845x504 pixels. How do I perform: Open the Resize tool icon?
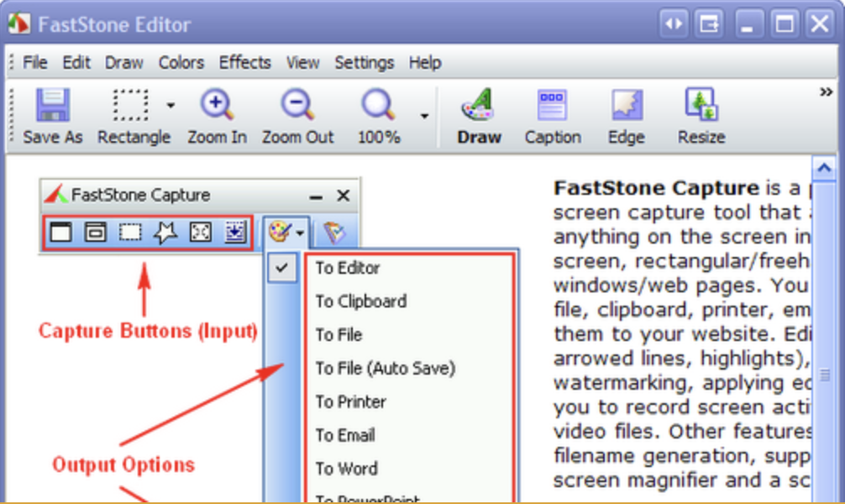click(701, 107)
